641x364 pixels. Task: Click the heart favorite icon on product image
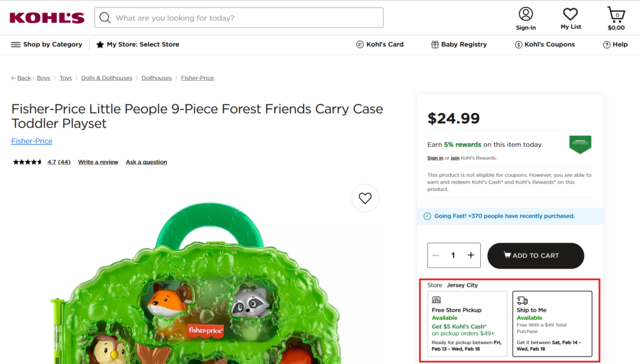pyautogui.click(x=365, y=198)
